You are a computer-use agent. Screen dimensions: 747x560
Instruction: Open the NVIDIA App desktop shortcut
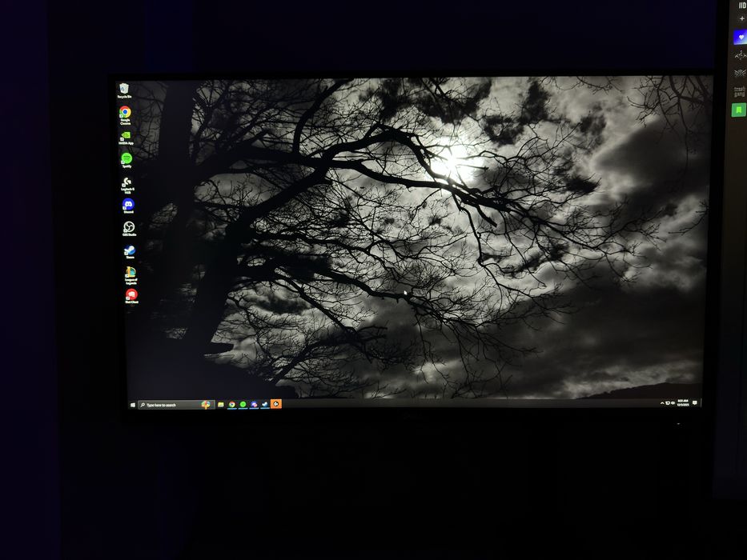click(x=126, y=138)
